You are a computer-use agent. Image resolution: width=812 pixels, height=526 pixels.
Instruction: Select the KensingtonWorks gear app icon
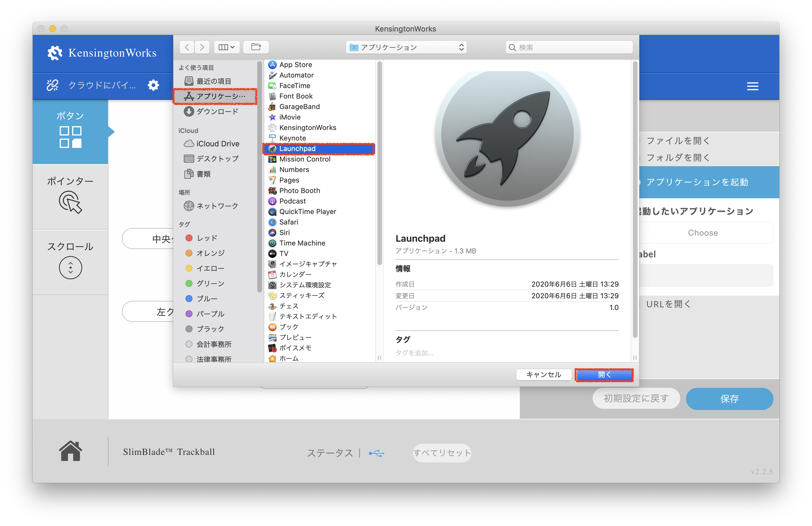[272, 128]
